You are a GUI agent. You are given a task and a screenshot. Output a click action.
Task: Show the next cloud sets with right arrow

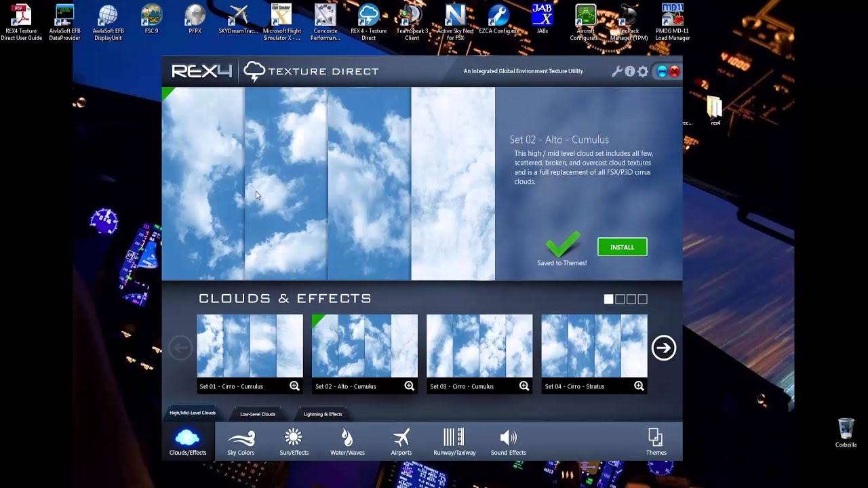[663, 348]
